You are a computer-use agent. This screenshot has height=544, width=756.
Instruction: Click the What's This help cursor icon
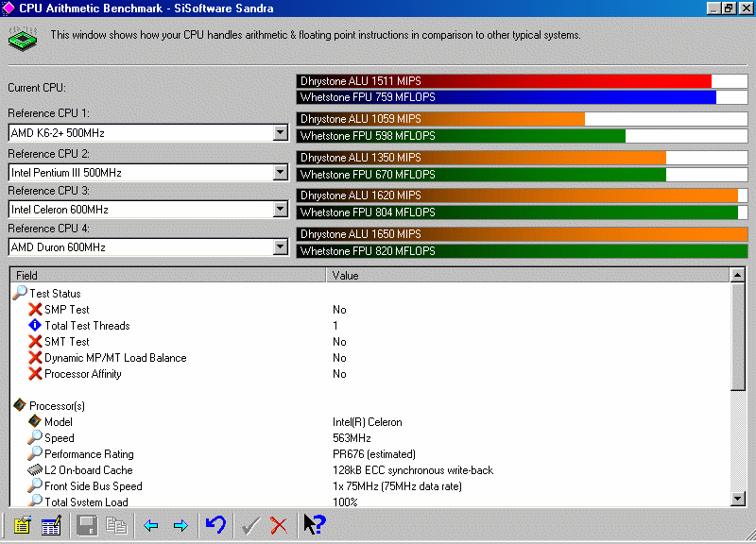315,524
